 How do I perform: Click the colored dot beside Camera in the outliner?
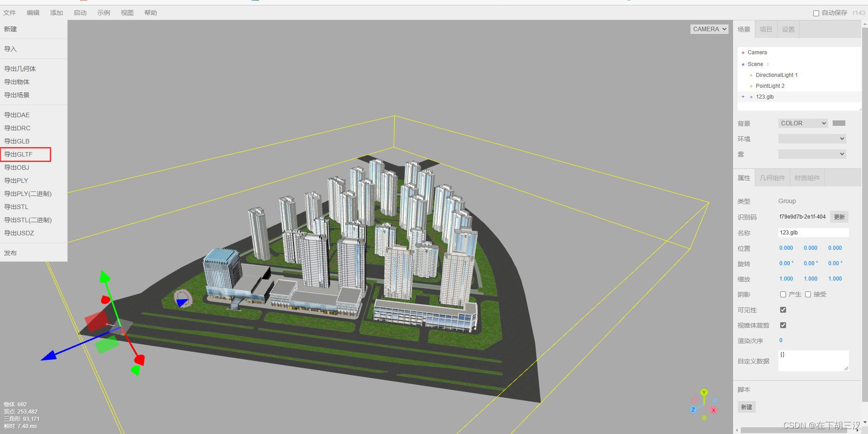(x=743, y=53)
